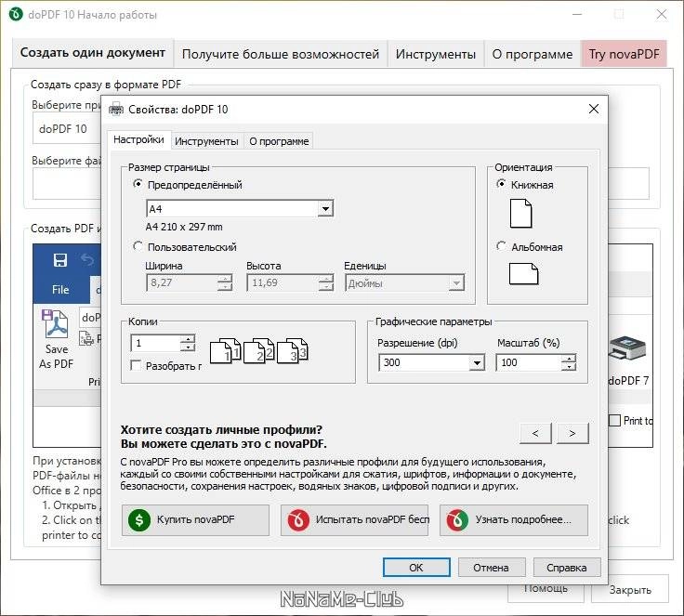Viewport: 684px width, 616px height.
Task: Click Испытать novaPDF бесплатно button
Action: [355, 520]
